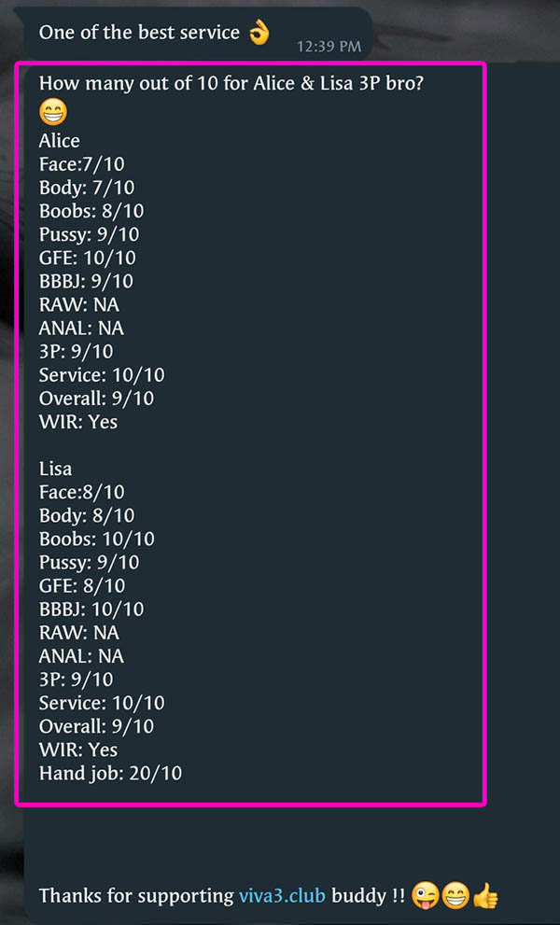560x925 pixels.
Task: Click the grinning emoji under the question
Action: 53,114
